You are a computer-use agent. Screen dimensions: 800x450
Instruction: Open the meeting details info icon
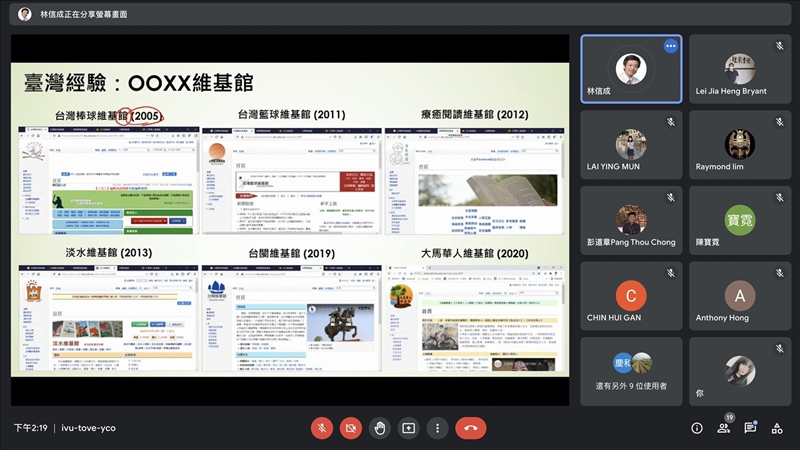pos(697,428)
